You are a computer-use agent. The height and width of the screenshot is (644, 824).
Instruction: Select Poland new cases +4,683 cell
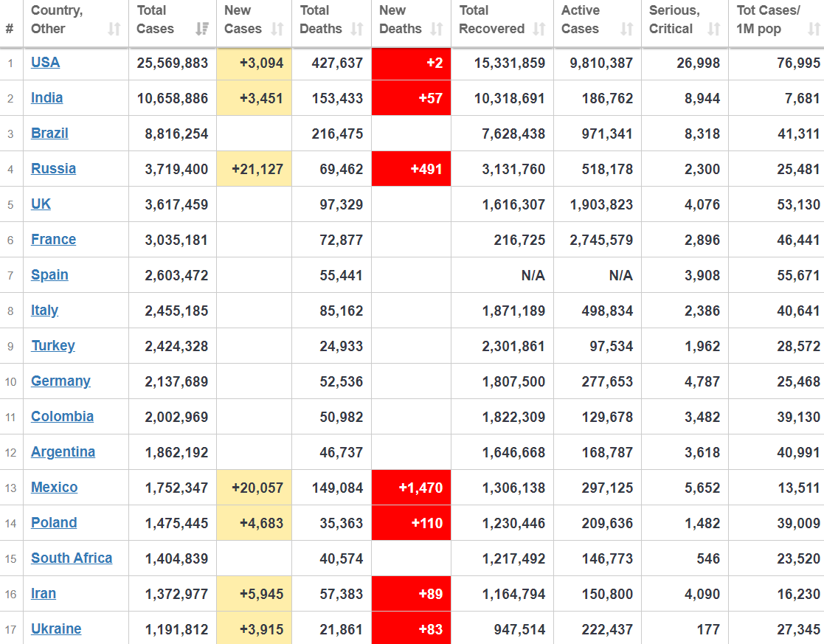click(x=255, y=523)
